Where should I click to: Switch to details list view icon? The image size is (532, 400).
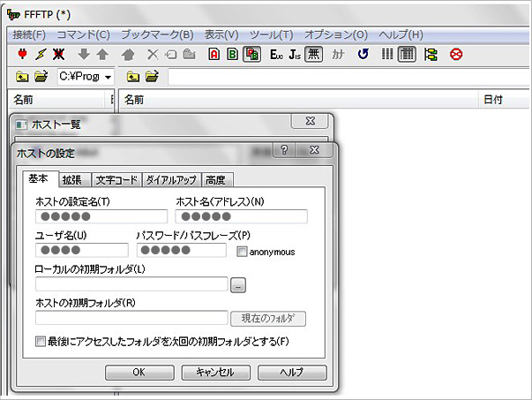(407, 55)
